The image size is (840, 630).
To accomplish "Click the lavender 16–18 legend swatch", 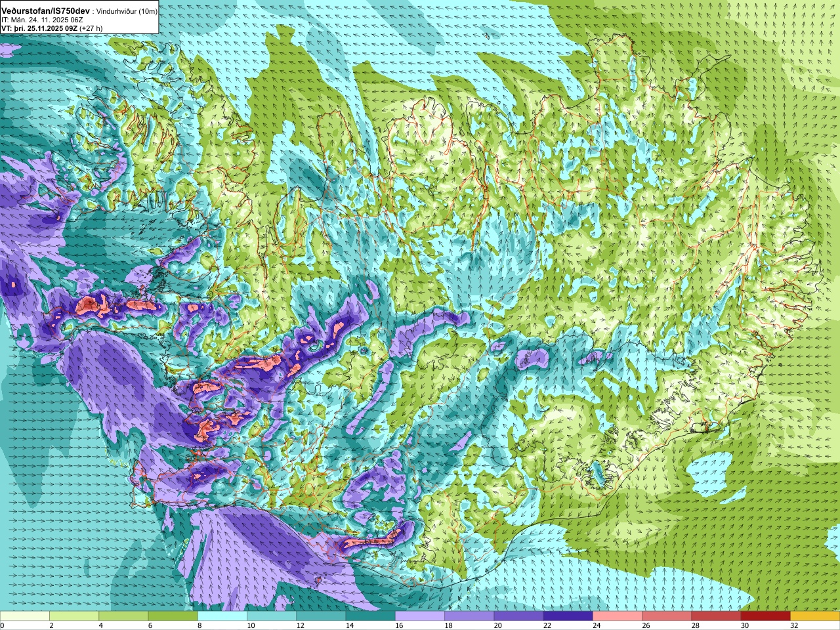I will 420,616.
